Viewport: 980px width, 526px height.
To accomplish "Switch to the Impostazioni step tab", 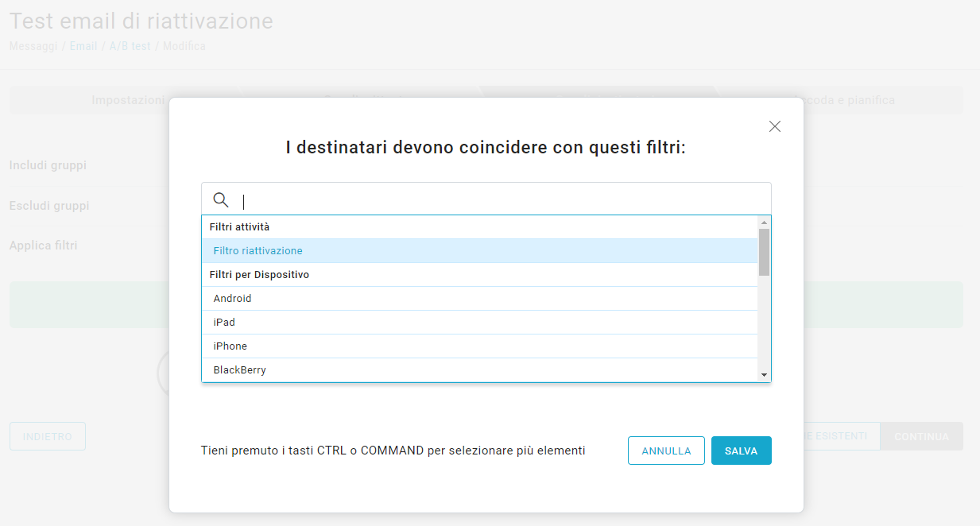I will pyautogui.click(x=127, y=100).
